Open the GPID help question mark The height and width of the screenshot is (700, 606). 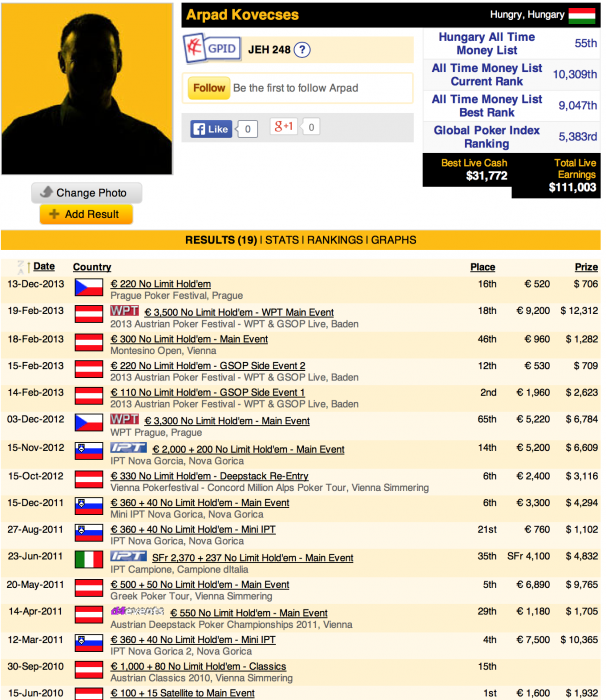point(302,50)
